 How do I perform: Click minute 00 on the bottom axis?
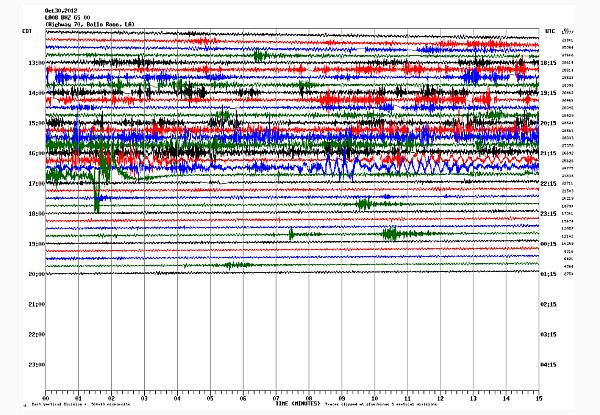[x=47, y=398]
